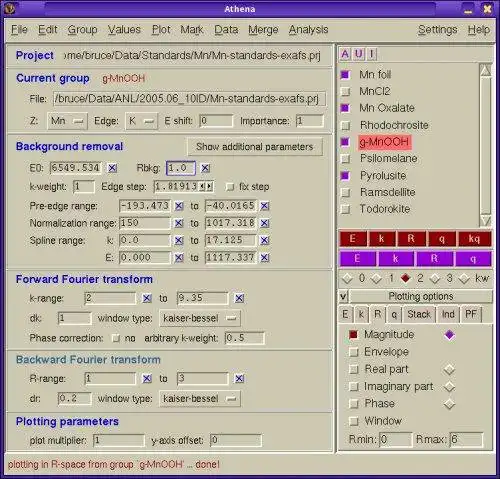The image size is (500, 479).
Task: Click pluck button for forward k-range maximum
Action: 239,298
